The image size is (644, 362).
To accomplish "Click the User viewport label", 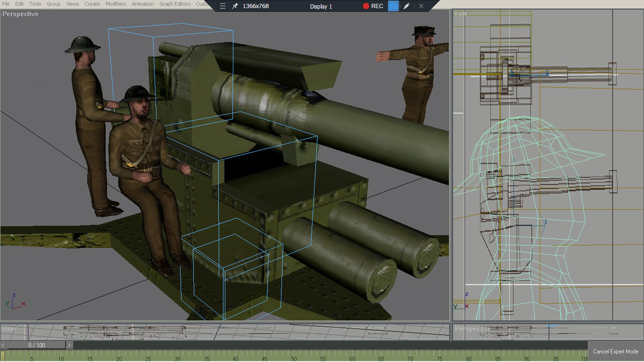I will click(10, 329).
